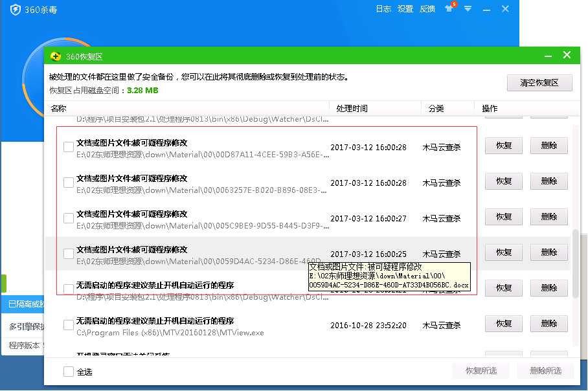Click the 2017-03-12 16:00:27 time cell
The height and width of the screenshot is (391, 588).
(x=368, y=219)
